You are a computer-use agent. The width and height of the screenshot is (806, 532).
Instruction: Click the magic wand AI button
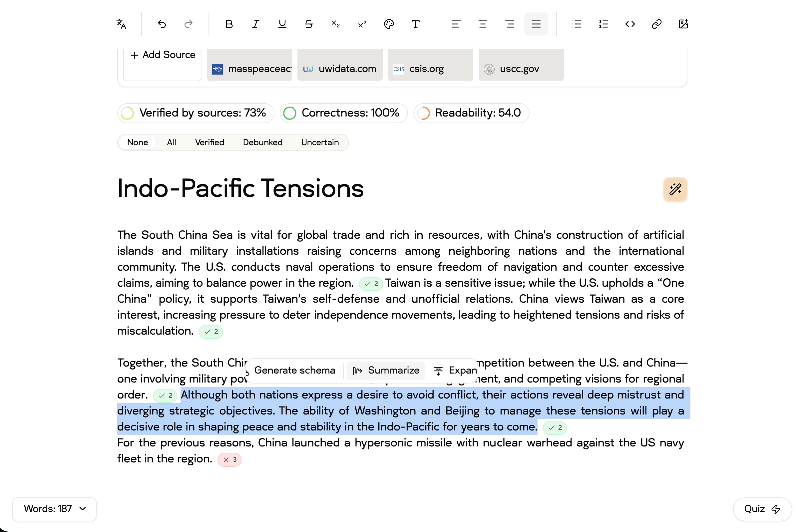pyautogui.click(x=675, y=189)
